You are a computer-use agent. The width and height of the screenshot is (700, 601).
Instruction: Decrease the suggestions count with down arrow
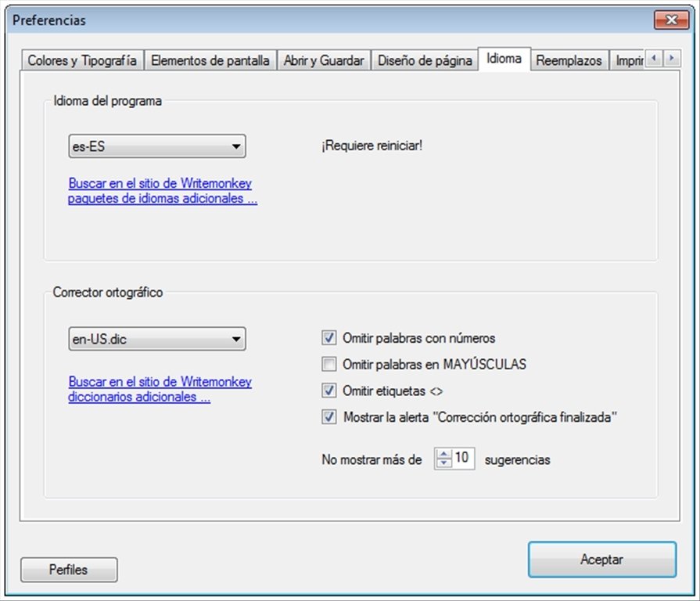(443, 462)
